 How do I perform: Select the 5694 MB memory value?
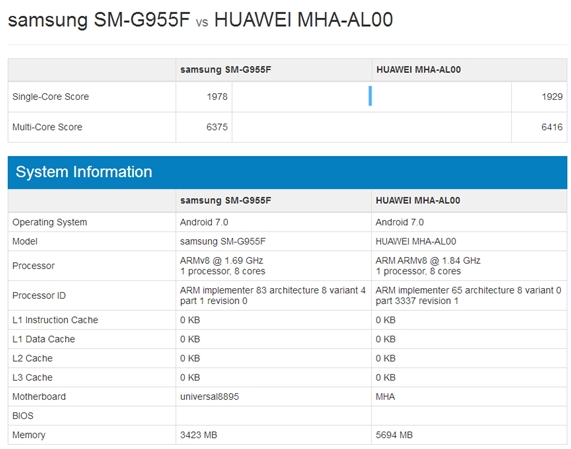click(394, 435)
